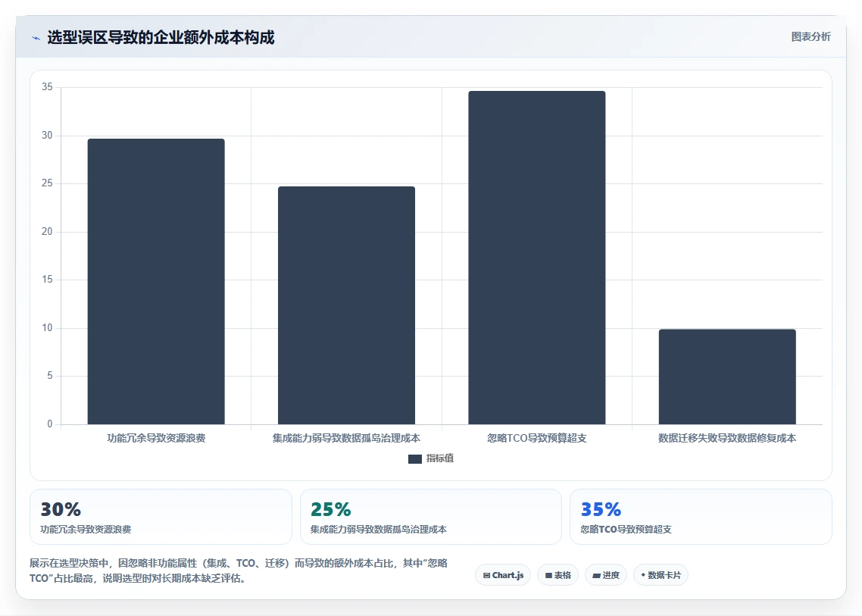Open the 35% 忽略TCO导致预算超支 data card
862x616 pixels.
[701, 517]
